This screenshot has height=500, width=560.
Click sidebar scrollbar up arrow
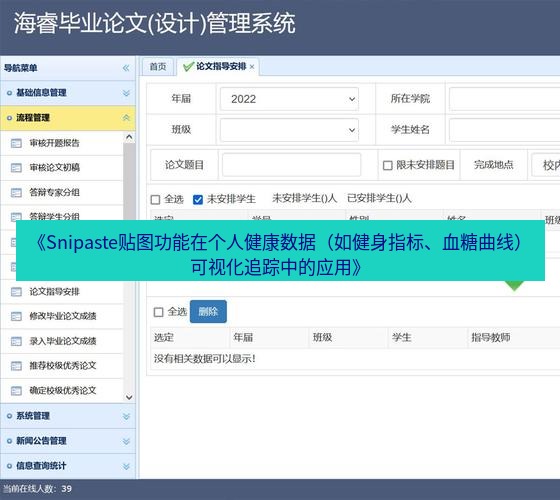click(129, 137)
